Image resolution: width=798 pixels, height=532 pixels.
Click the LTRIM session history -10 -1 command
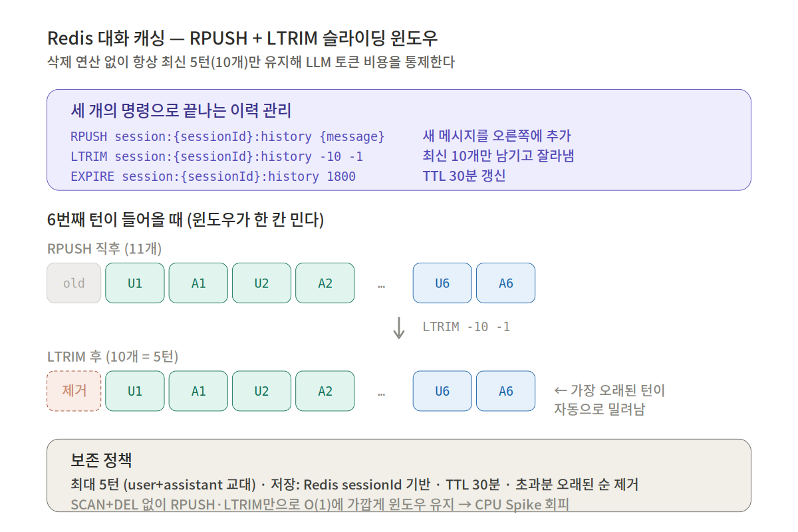217,157
